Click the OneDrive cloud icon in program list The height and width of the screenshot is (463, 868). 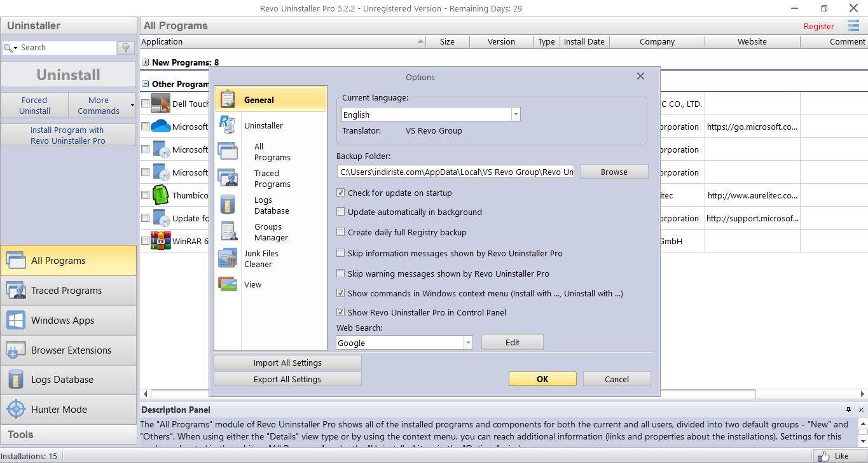[161, 127]
